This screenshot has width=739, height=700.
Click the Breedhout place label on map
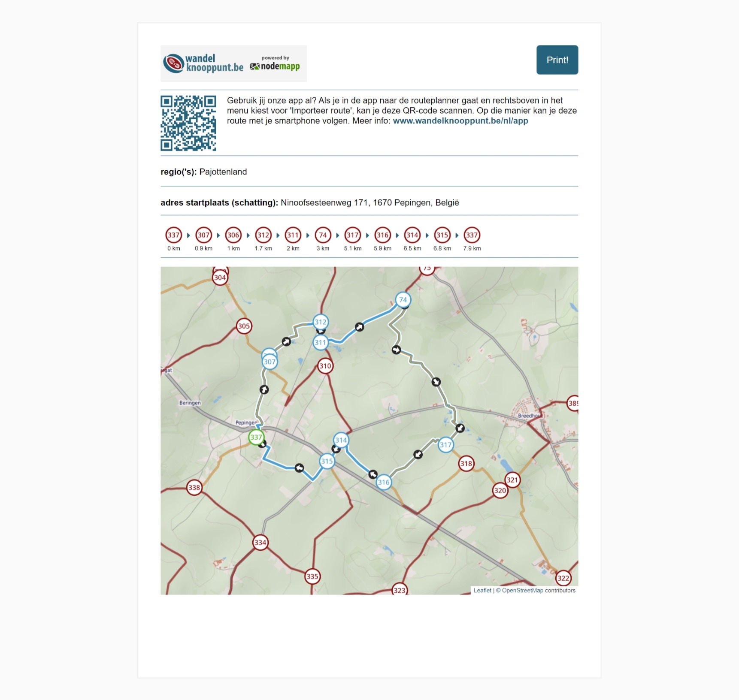tap(530, 416)
